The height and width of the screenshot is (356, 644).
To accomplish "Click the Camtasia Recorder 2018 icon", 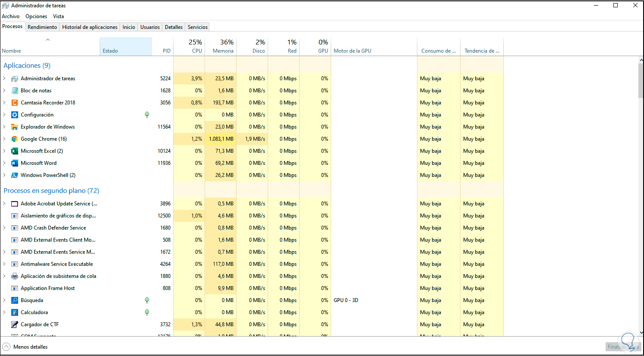I will click(15, 103).
